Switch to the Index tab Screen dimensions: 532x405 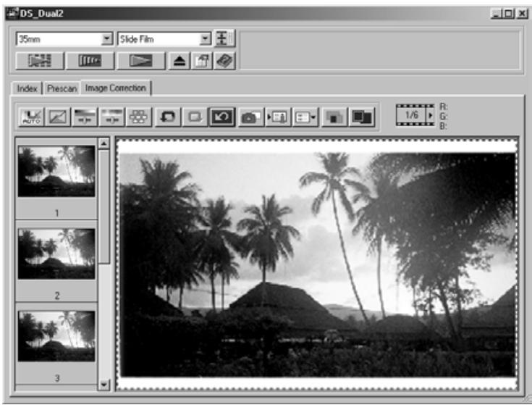pyautogui.click(x=27, y=88)
